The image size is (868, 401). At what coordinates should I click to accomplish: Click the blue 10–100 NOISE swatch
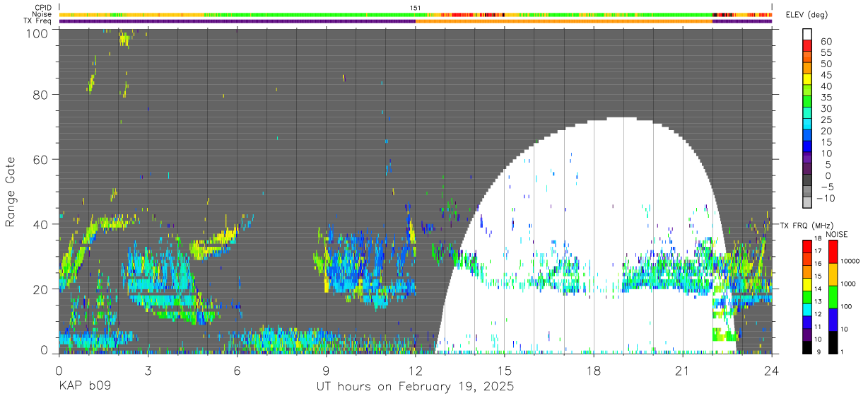point(833,320)
